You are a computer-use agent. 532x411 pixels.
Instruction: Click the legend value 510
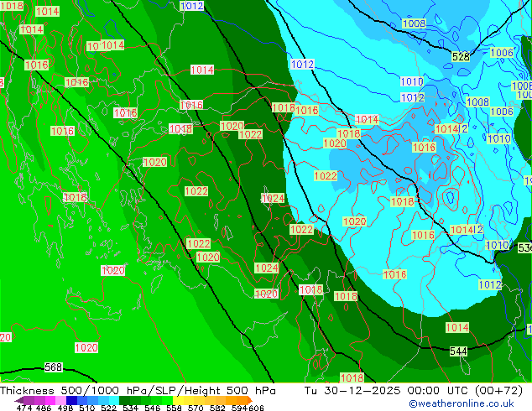tap(87, 408)
